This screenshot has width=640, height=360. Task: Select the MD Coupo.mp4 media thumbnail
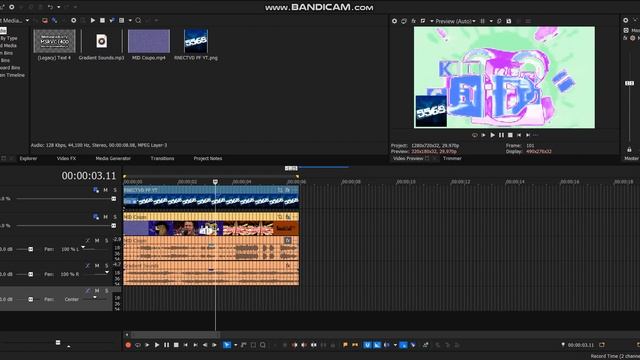tap(149, 41)
